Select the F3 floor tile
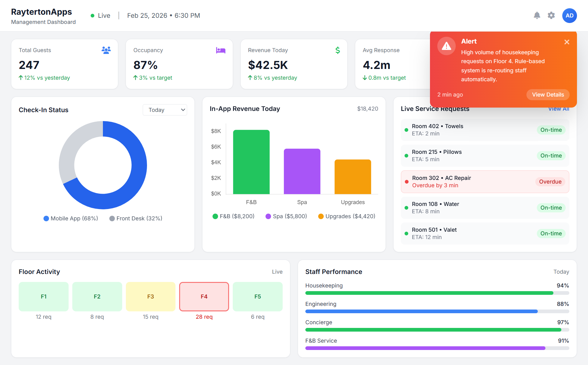This screenshot has width=588, height=365. [x=150, y=297]
